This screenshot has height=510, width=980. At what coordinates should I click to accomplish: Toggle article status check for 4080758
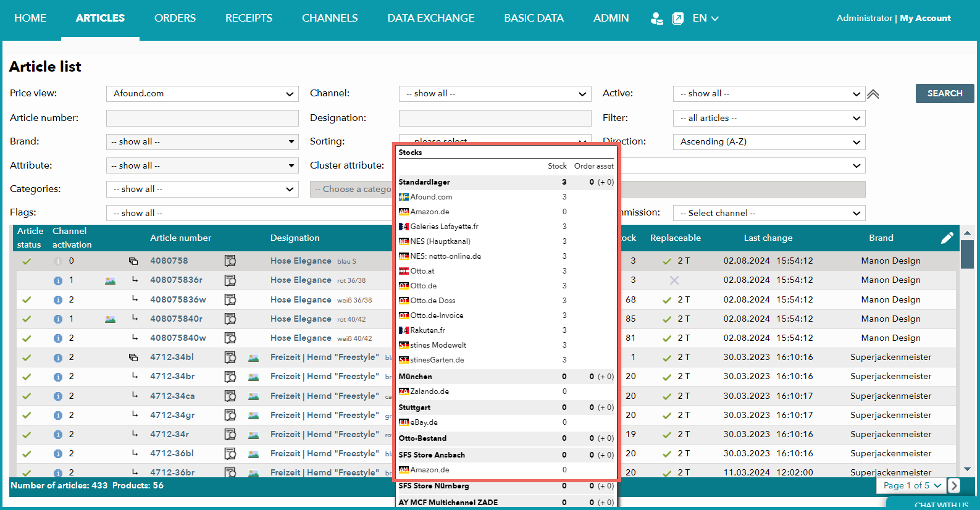click(27, 261)
